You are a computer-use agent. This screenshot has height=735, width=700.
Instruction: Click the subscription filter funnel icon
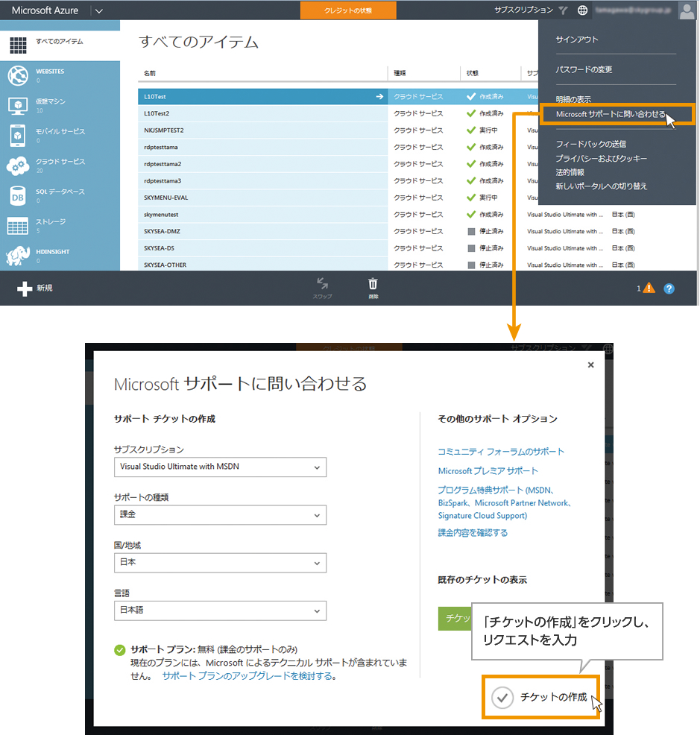(x=563, y=10)
